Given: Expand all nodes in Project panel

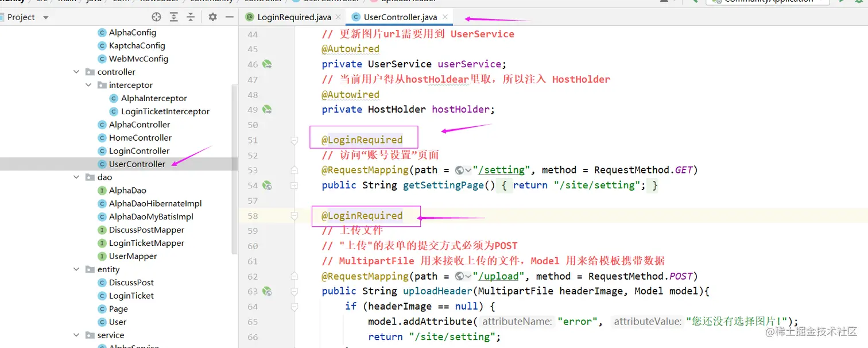Looking at the screenshot, I should (x=174, y=17).
